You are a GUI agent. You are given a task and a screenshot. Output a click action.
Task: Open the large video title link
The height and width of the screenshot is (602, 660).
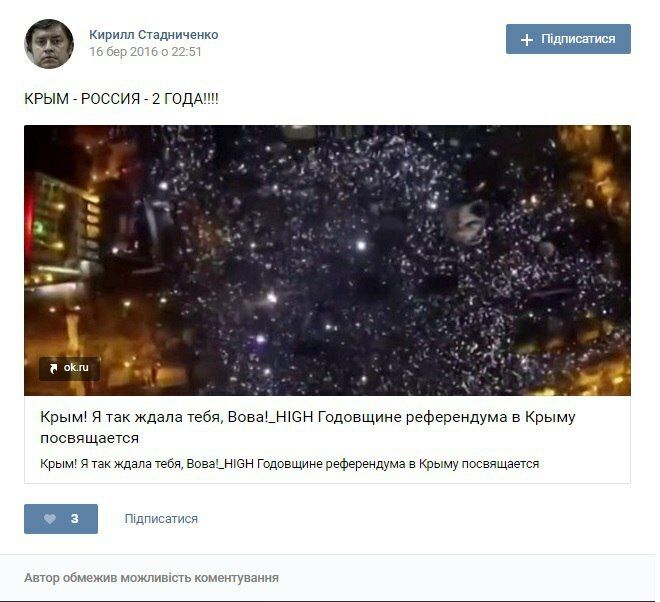pyautogui.click(x=308, y=427)
